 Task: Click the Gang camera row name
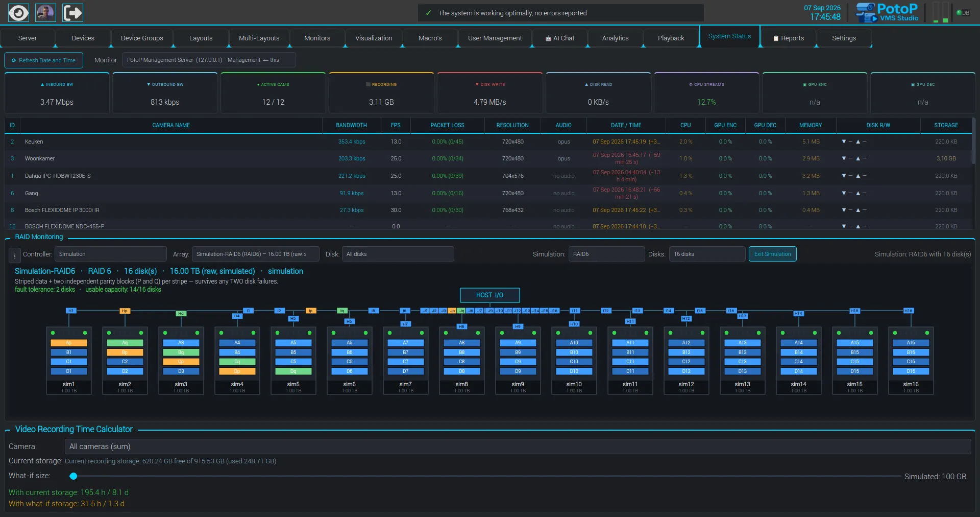pyautogui.click(x=32, y=193)
